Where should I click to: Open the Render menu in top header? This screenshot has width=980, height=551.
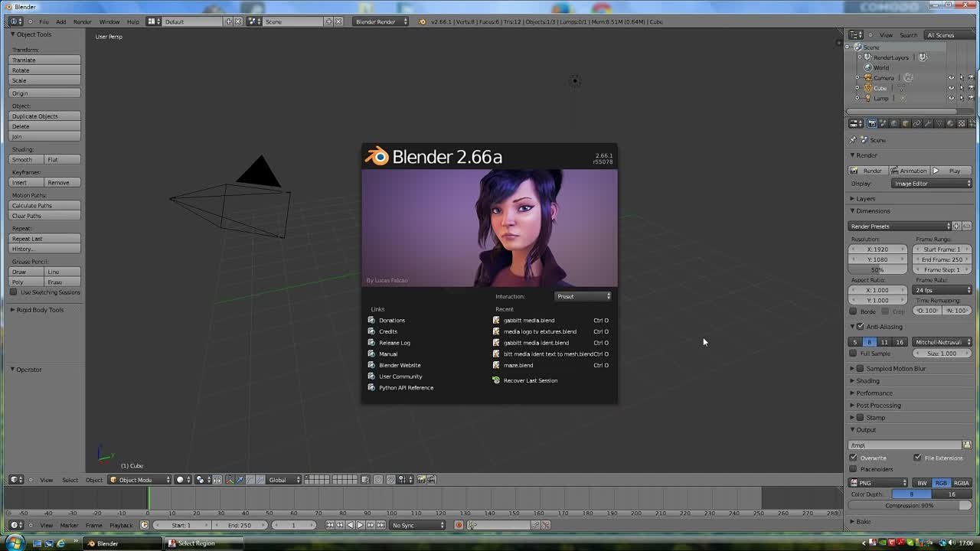click(82, 21)
